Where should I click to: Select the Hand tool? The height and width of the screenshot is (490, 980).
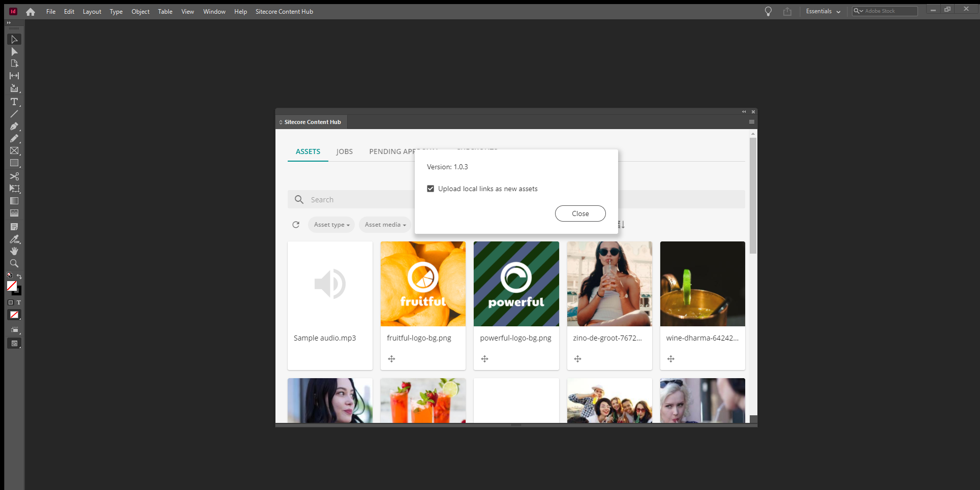click(14, 251)
